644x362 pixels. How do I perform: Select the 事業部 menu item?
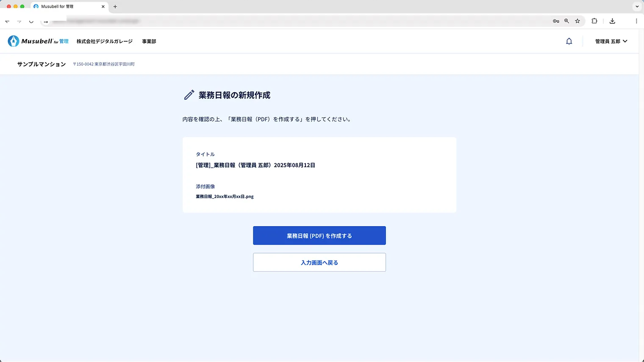(149, 41)
